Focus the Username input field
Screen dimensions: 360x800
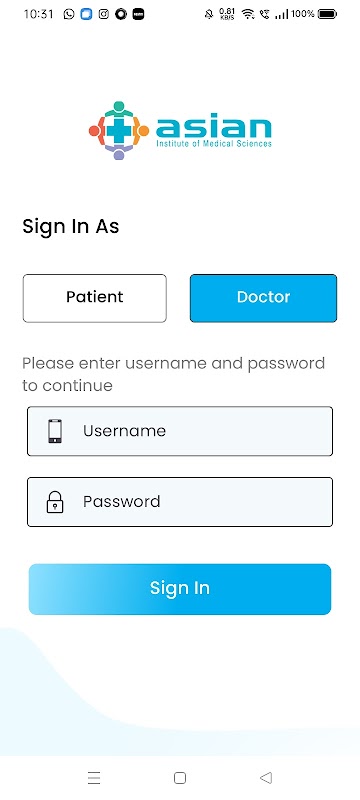180,431
